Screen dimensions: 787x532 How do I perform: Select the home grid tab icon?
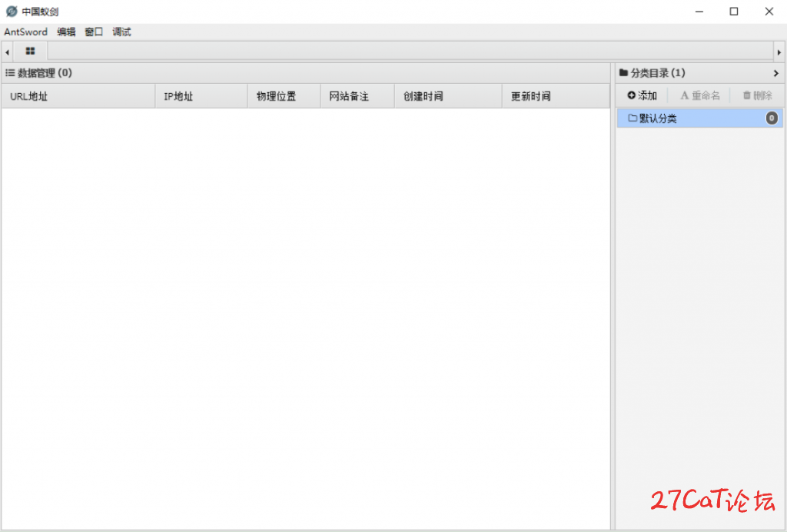(31, 52)
